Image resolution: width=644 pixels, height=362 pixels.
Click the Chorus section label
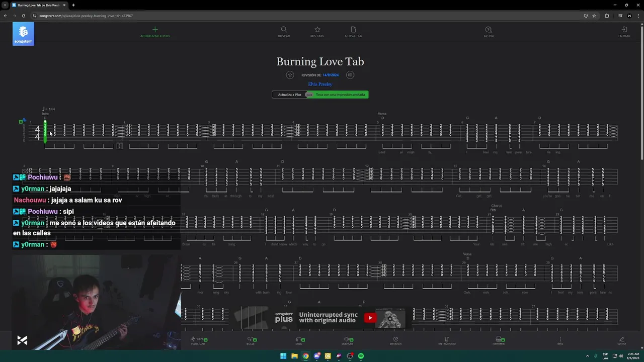tap(496, 206)
